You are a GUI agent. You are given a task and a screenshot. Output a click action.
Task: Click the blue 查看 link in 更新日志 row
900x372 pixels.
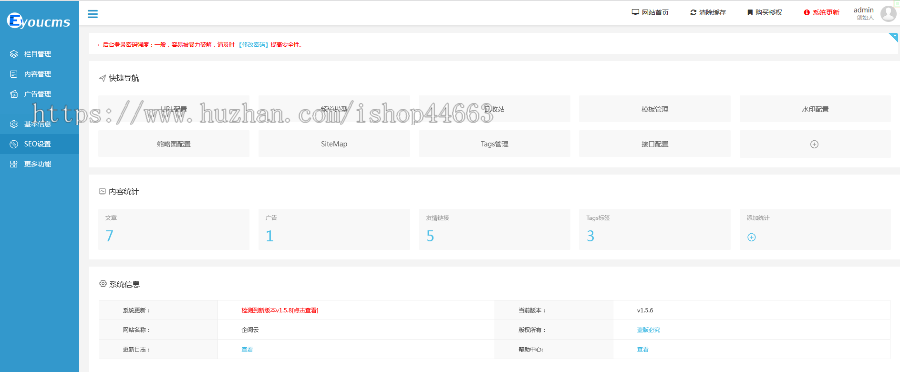click(247, 349)
